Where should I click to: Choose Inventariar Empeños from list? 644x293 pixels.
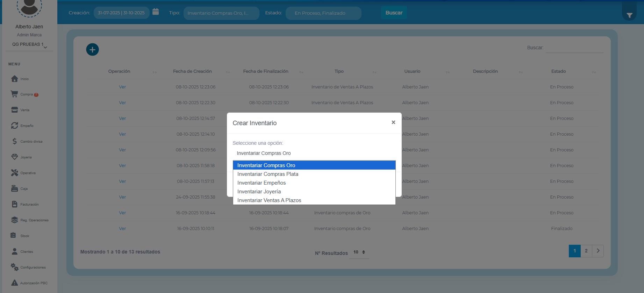[262, 183]
